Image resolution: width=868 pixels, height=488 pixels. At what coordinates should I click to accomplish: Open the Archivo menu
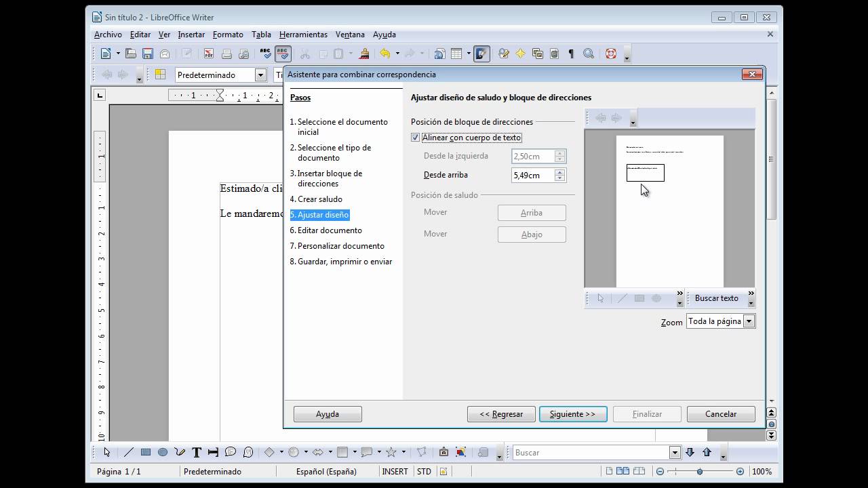tap(108, 35)
